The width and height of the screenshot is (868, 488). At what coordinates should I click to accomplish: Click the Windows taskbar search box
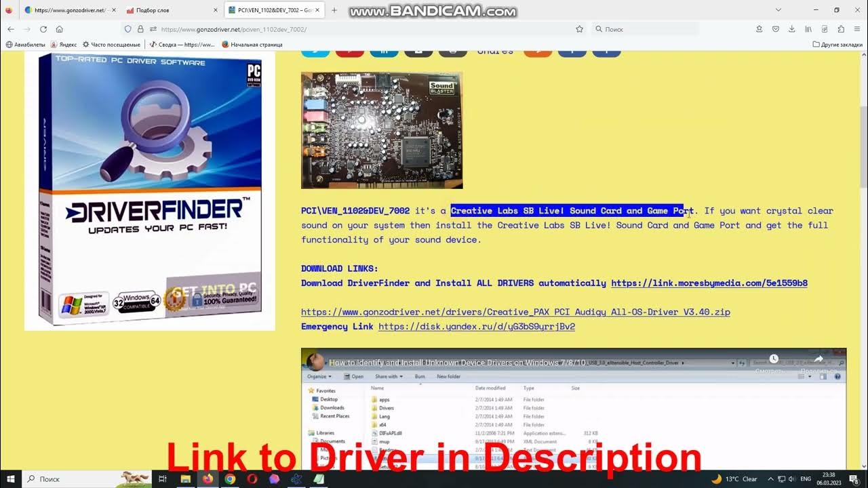tap(88, 479)
